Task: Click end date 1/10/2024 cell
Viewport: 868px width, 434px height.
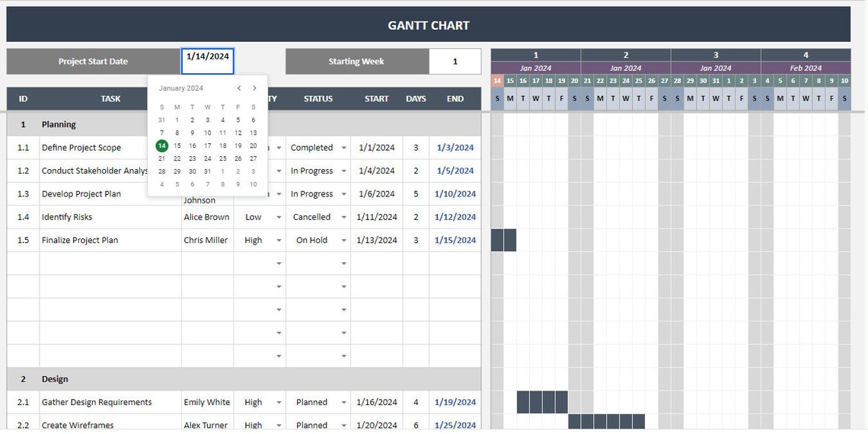Action: point(455,194)
